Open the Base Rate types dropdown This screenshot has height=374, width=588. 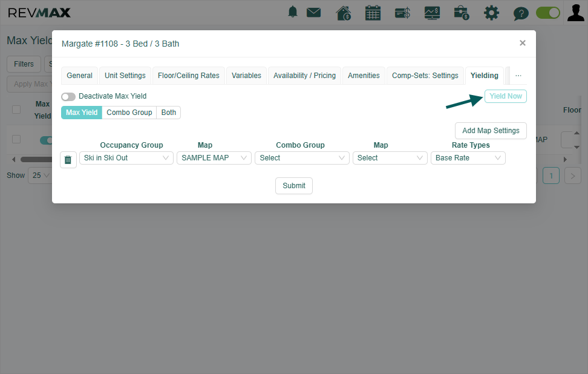[x=468, y=158]
